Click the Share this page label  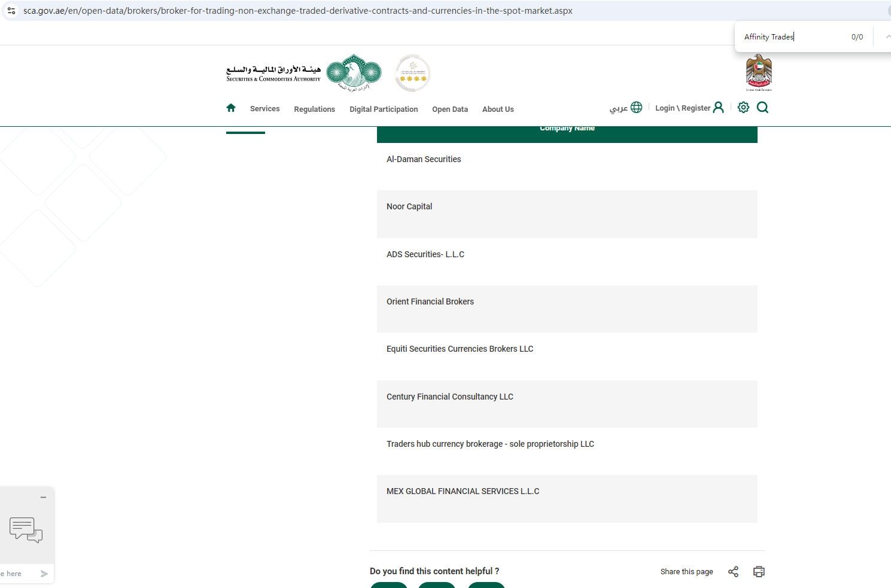point(687,572)
